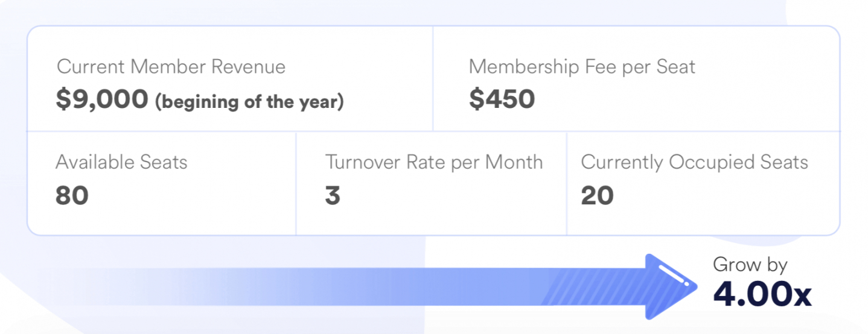Click the 4.00x growth multiplier
The image size is (868, 334).
coord(762,294)
